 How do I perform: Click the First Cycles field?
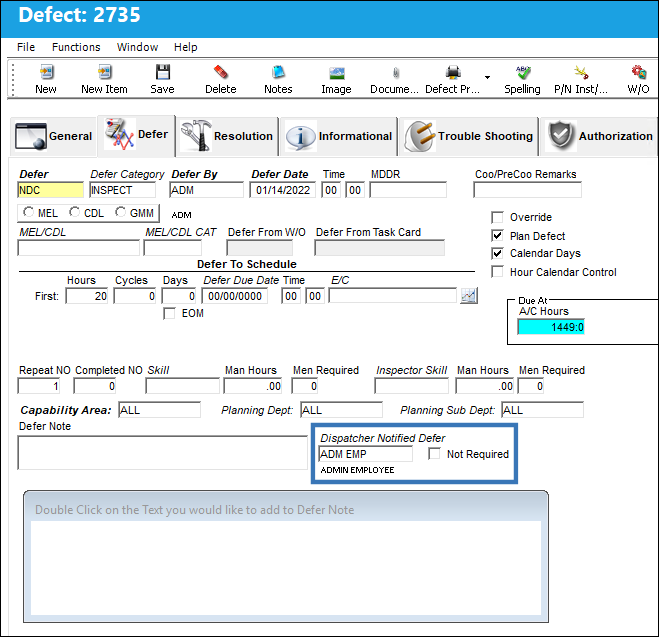click(135, 296)
